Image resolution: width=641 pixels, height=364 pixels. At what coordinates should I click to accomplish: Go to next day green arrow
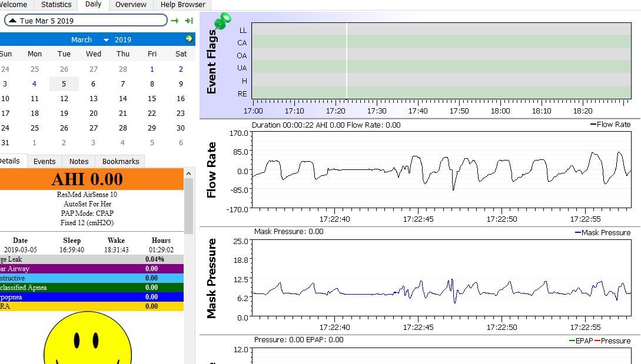175,21
